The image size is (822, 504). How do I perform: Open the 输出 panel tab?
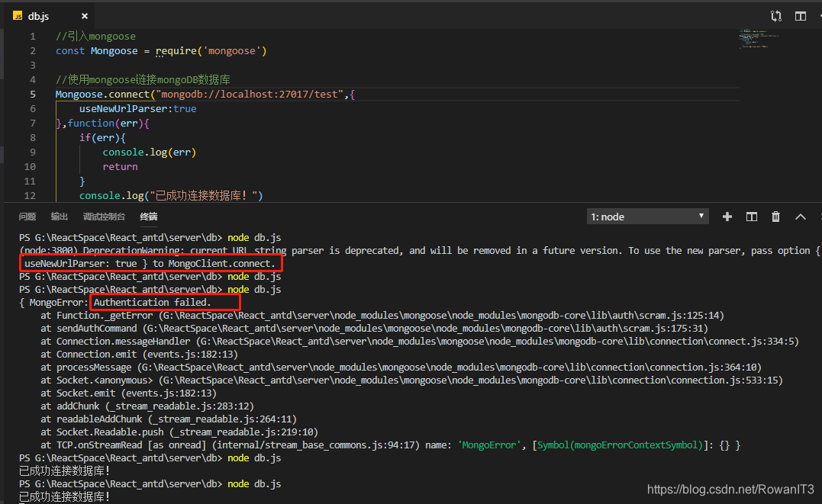click(x=60, y=217)
